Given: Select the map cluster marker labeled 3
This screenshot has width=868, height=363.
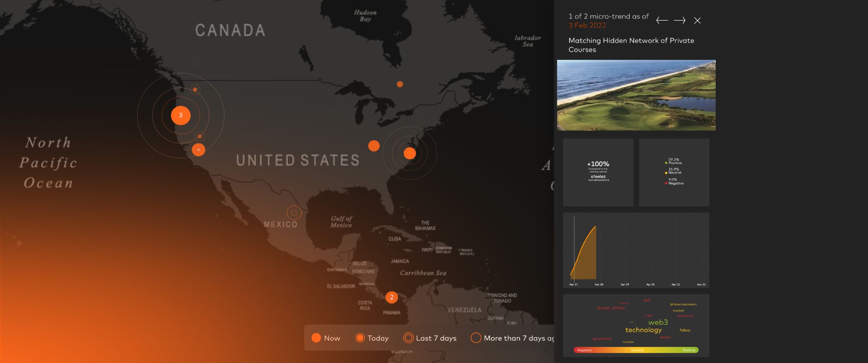Looking at the screenshot, I should [181, 115].
